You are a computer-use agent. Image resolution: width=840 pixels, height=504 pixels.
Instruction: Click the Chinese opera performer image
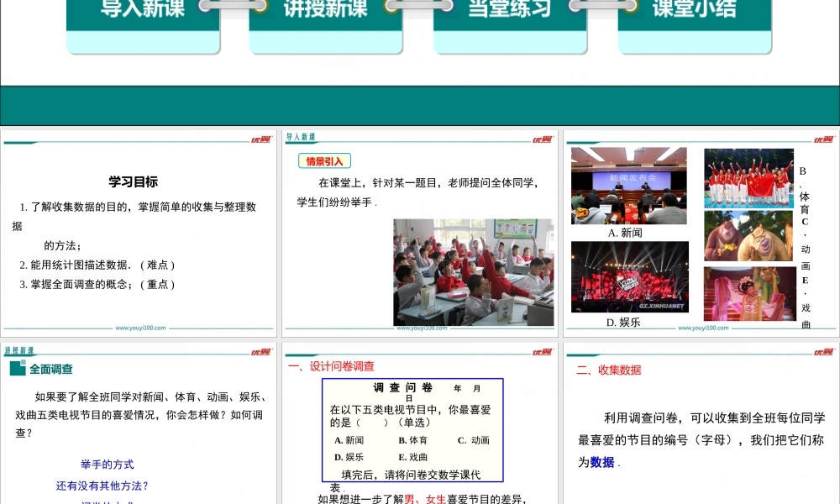(x=748, y=294)
